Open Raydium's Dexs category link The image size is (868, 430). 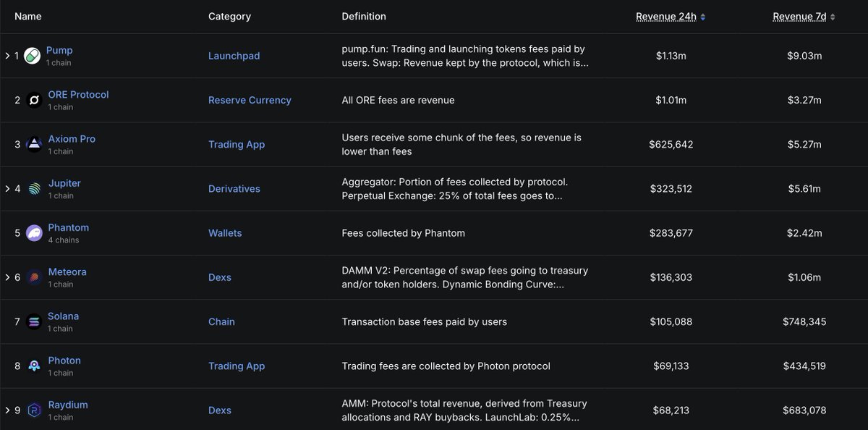[x=220, y=410]
